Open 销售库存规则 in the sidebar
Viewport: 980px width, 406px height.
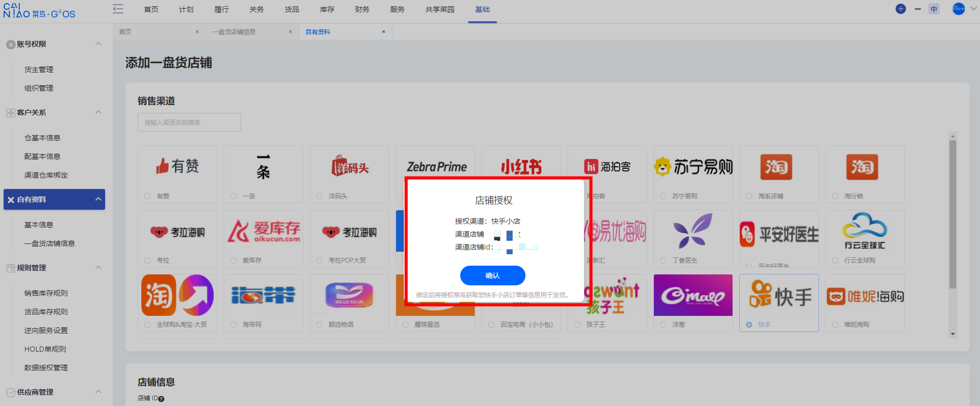pos(46,293)
